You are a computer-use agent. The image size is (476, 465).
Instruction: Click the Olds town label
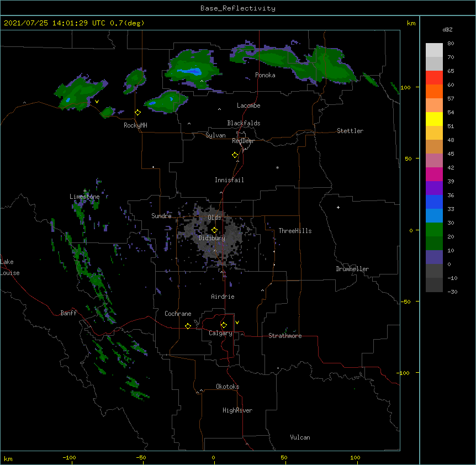point(214,218)
